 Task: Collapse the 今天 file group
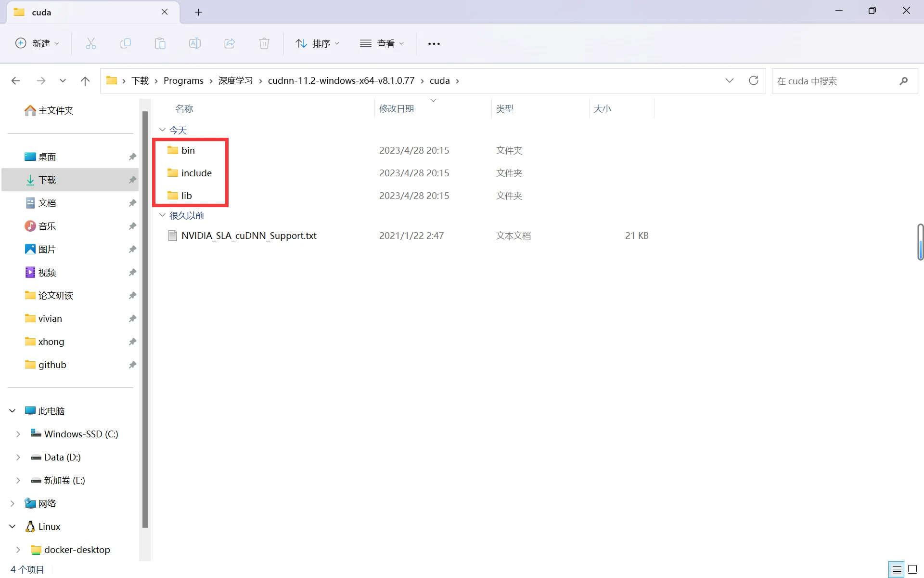click(x=162, y=130)
